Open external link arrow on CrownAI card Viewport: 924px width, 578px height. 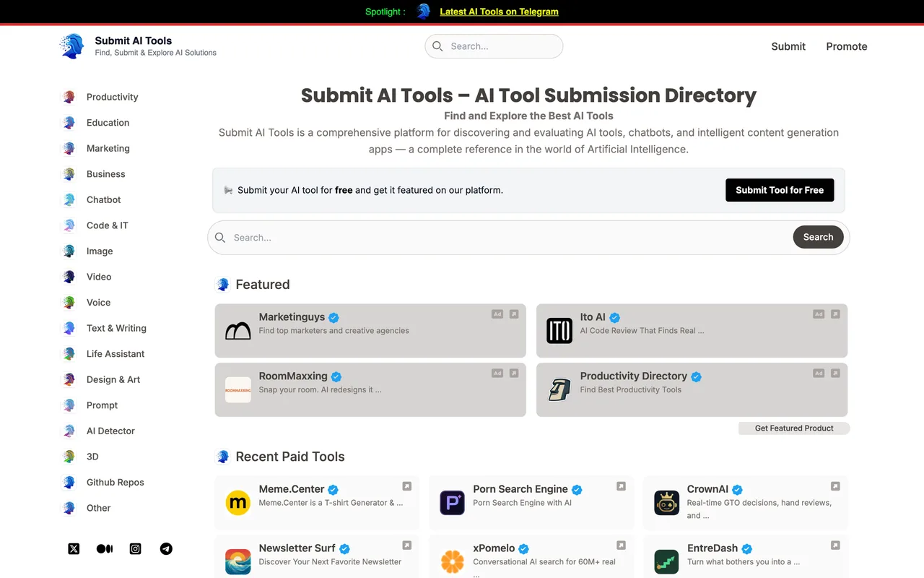[x=835, y=486]
